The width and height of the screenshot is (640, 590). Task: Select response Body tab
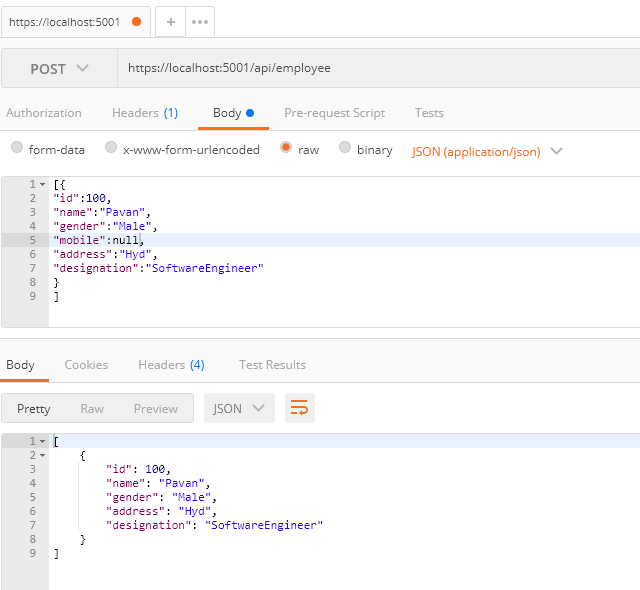(20, 365)
